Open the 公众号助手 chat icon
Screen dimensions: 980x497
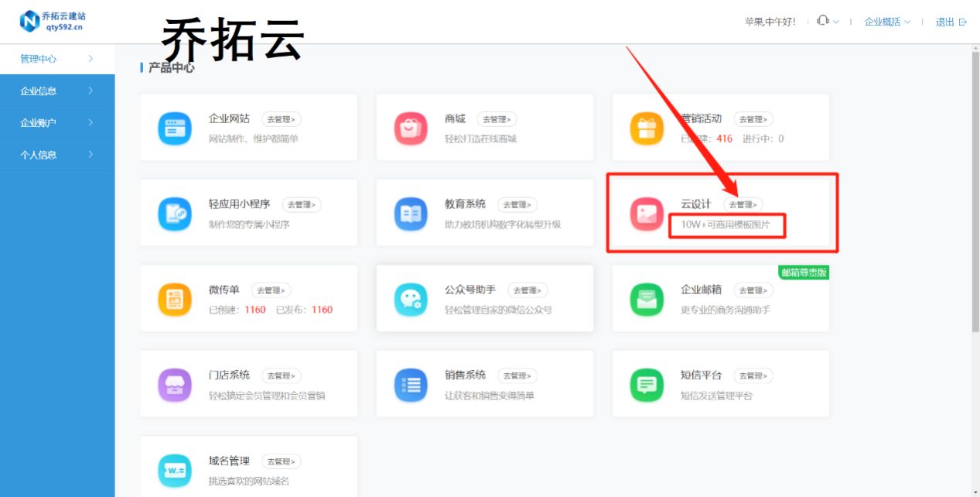point(411,300)
